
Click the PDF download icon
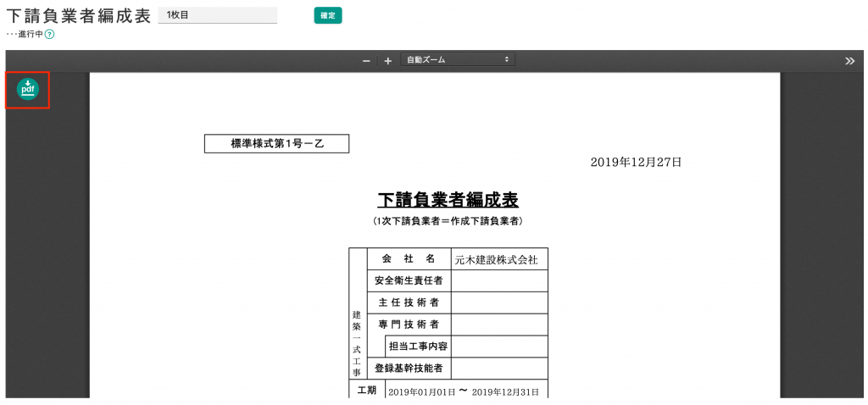tap(28, 89)
